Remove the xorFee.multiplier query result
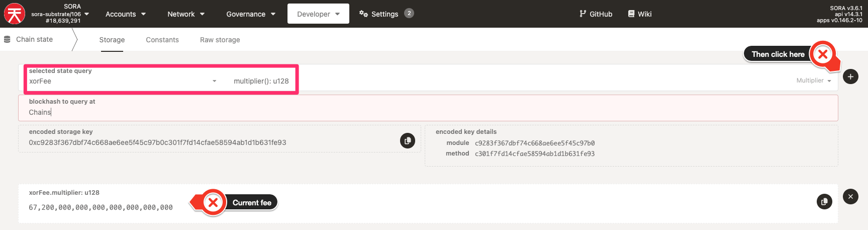The height and width of the screenshot is (230, 868). 850,196
